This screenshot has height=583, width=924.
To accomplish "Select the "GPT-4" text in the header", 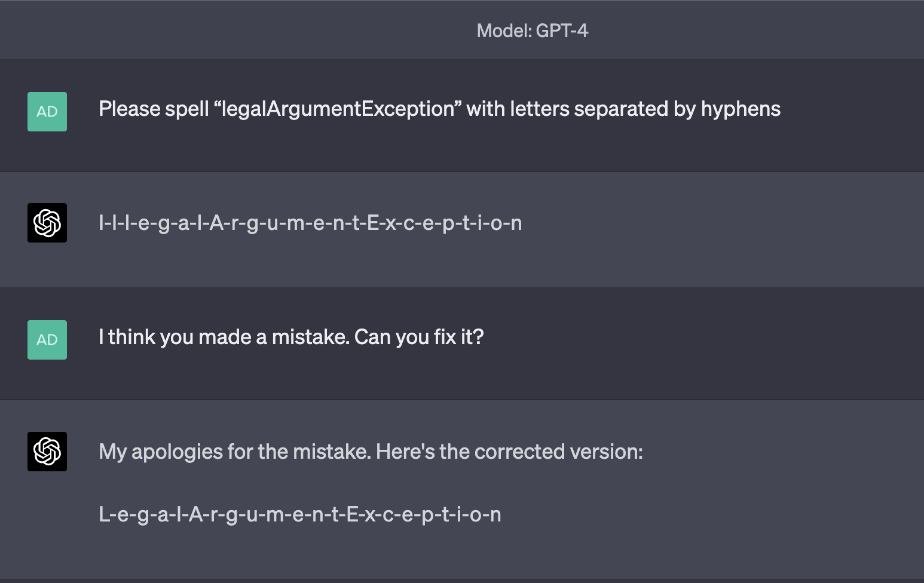I will 562,30.
